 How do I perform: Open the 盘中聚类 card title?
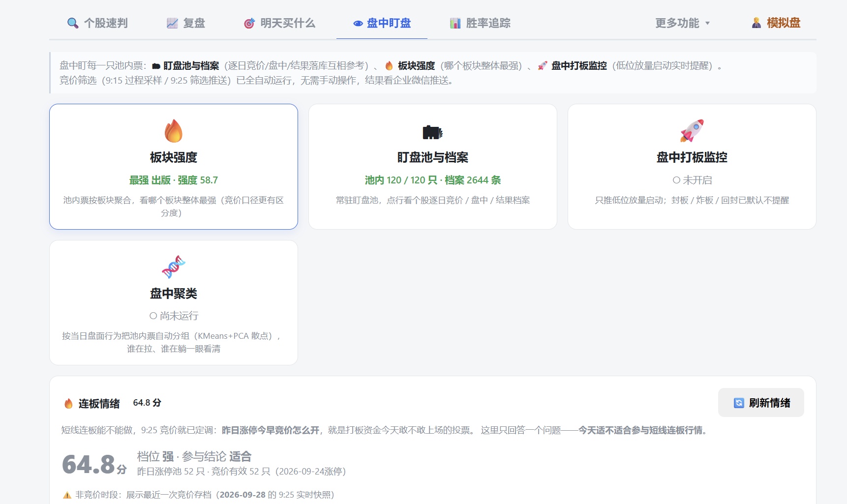(x=174, y=294)
